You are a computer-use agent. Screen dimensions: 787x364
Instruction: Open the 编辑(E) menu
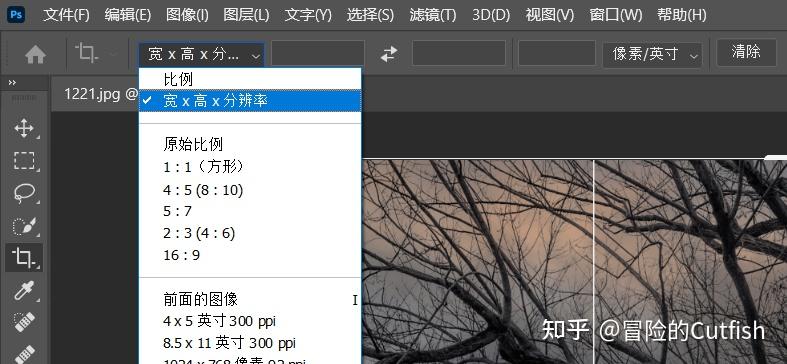pos(127,15)
